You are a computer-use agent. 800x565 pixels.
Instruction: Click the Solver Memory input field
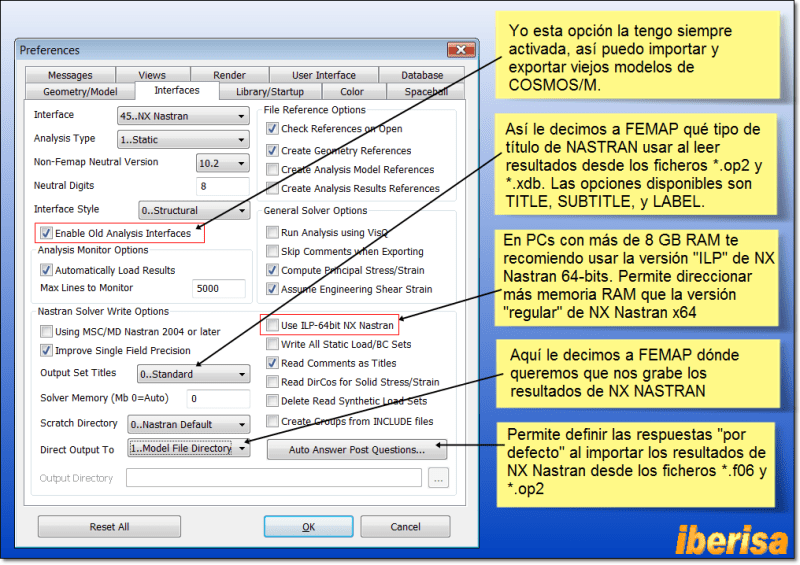click(218, 399)
